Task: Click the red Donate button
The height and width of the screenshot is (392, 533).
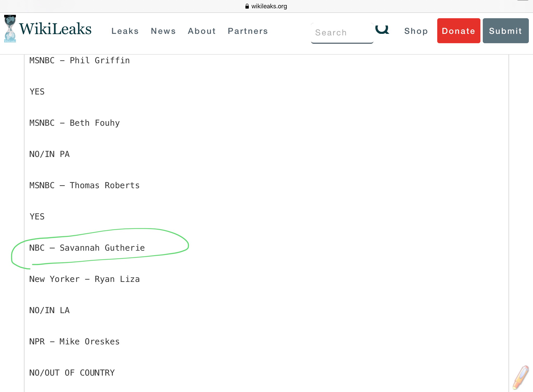Action: coord(459,31)
